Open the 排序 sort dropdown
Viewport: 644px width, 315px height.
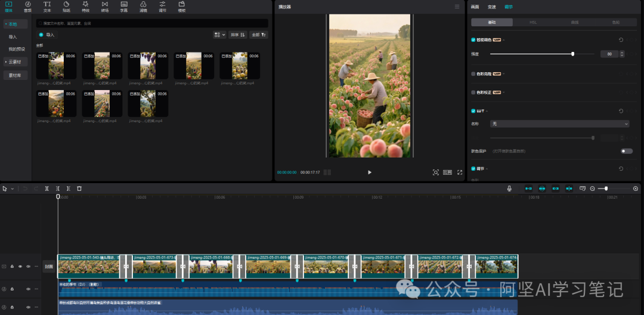point(238,35)
